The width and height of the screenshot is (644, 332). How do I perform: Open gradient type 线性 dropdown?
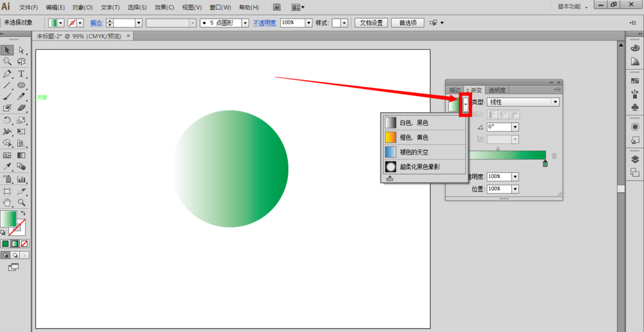[x=523, y=102]
